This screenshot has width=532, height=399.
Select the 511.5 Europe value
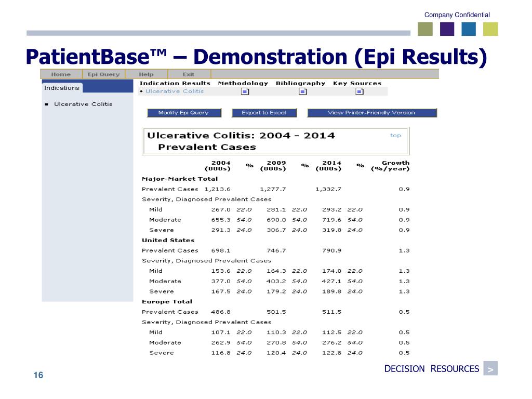[x=331, y=312]
